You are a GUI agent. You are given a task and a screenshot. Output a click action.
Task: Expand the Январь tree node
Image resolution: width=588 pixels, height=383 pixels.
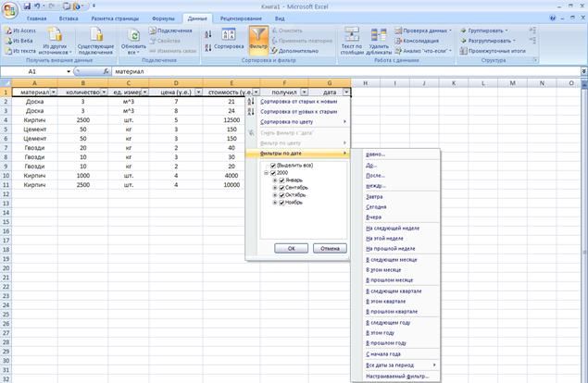(275, 180)
